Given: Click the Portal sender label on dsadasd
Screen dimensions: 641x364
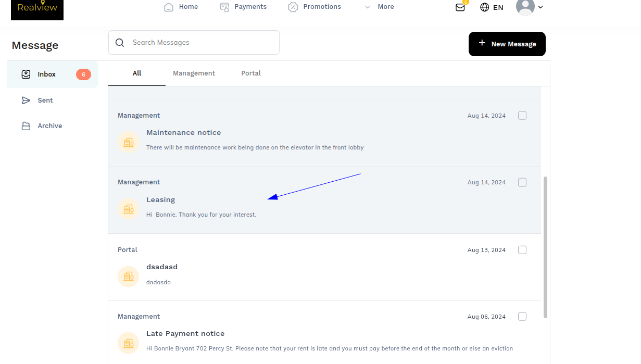Looking at the screenshot, I should [x=128, y=250].
